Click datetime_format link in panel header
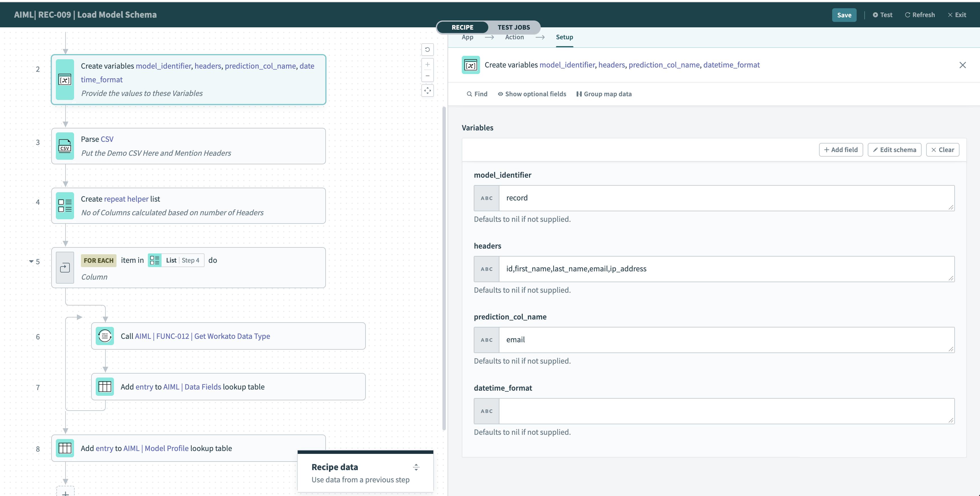The height and width of the screenshot is (496, 980). point(731,65)
